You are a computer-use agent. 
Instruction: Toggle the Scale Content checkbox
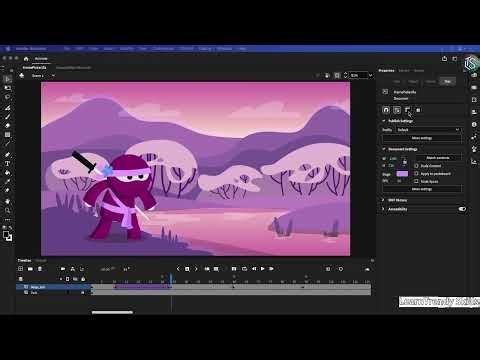pyautogui.click(x=416, y=166)
